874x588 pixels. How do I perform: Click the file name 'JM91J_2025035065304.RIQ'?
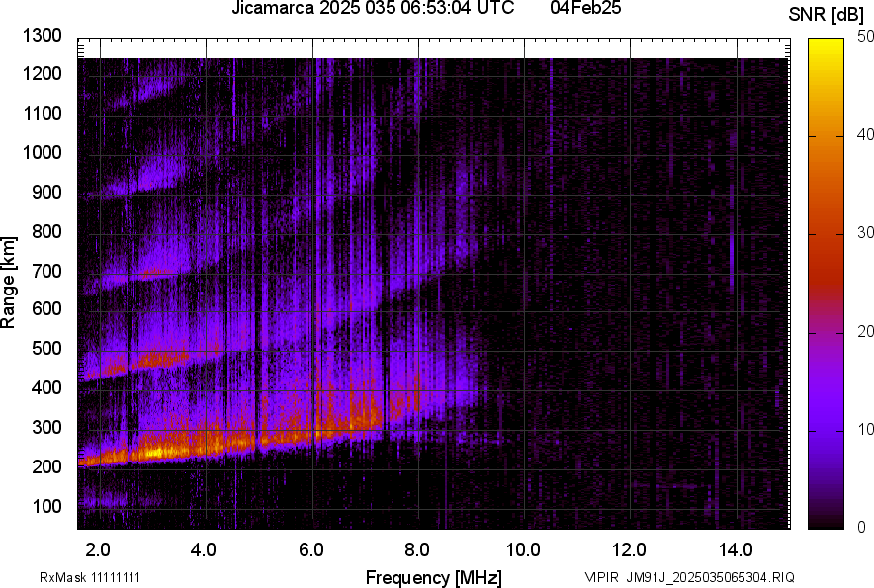click(710, 577)
